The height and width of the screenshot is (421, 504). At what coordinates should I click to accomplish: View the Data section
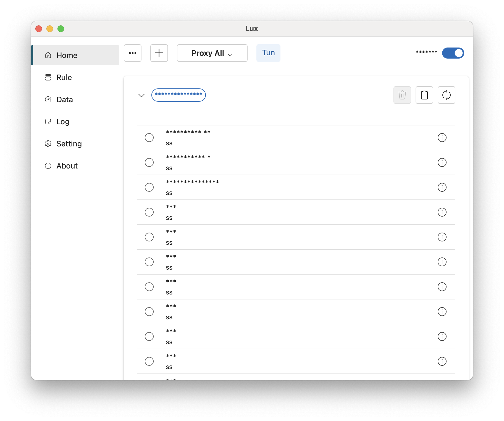coord(64,99)
